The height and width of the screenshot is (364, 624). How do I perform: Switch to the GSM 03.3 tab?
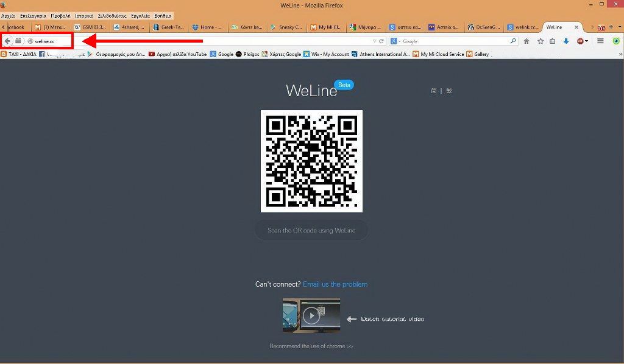(90, 27)
